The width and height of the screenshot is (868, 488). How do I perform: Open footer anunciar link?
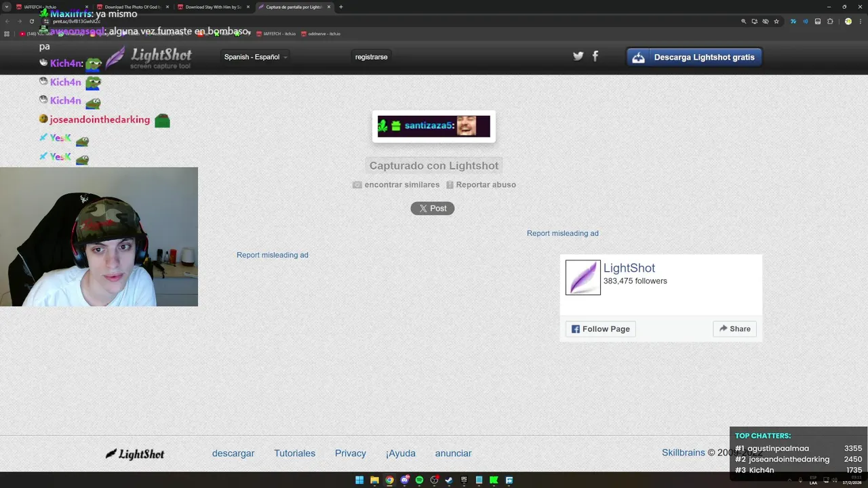(453, 453)
